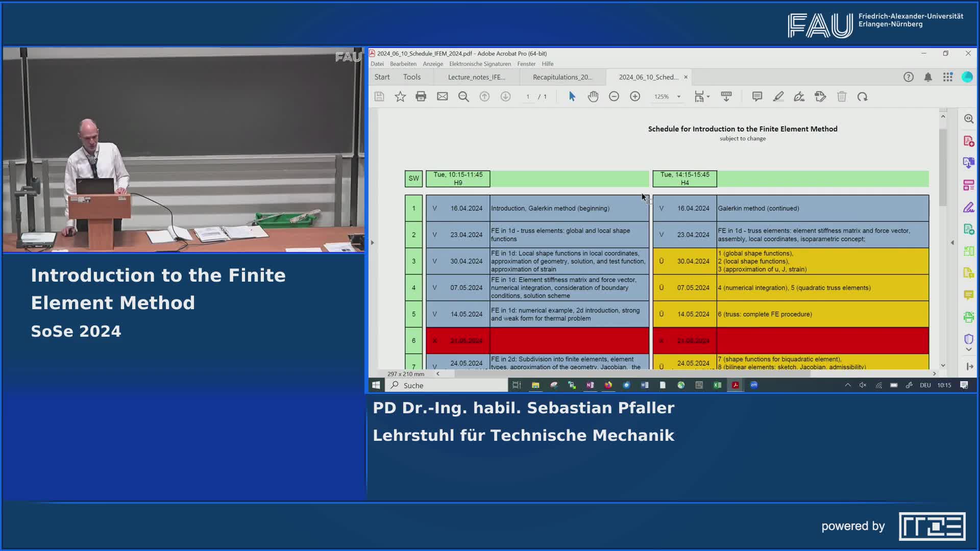Open Excel from the taskbar
980x551 pixels.
coord(717,386)
